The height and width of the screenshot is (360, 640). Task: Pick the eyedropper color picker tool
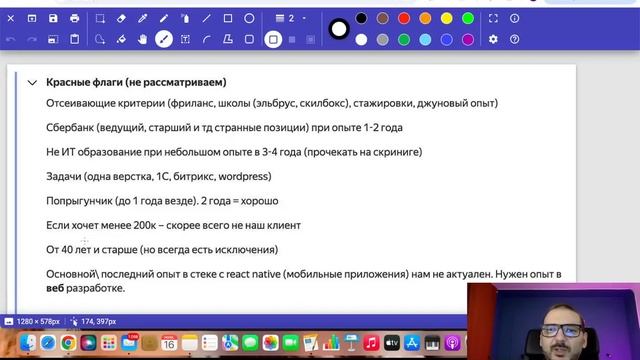(142, 18)
